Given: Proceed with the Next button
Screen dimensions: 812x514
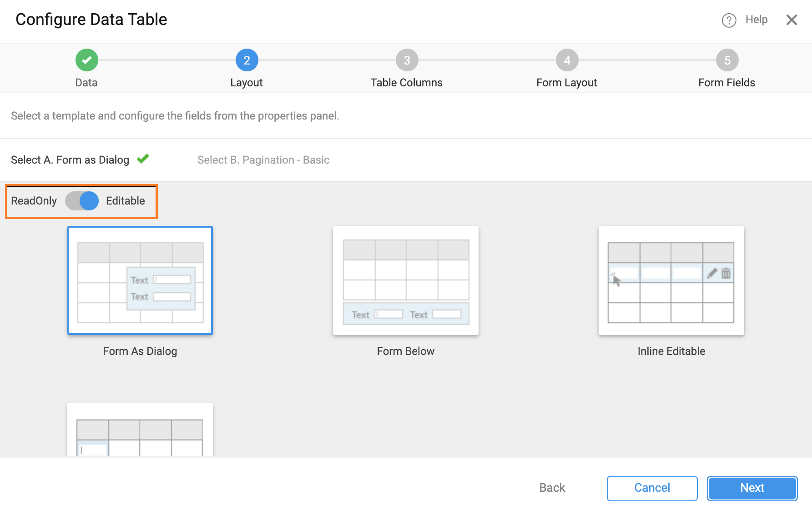Looking at the screenshot, I should tap(751, 488).
